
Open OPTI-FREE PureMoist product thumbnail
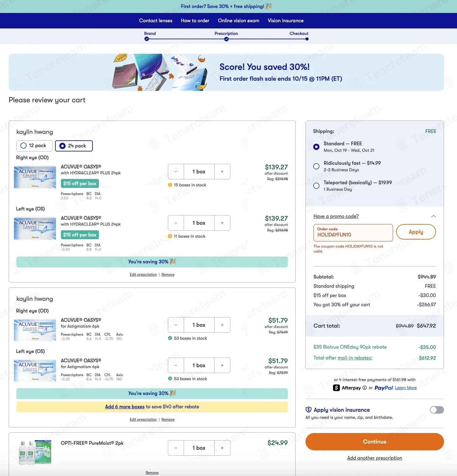pyautogui.click(x=35, y=452)
